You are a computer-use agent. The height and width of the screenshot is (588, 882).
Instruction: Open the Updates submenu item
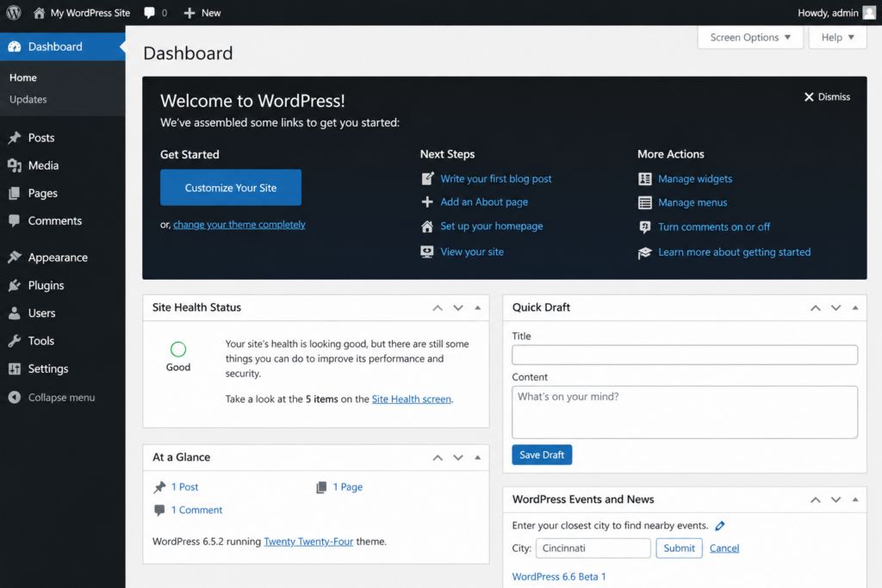coord(28,100)
